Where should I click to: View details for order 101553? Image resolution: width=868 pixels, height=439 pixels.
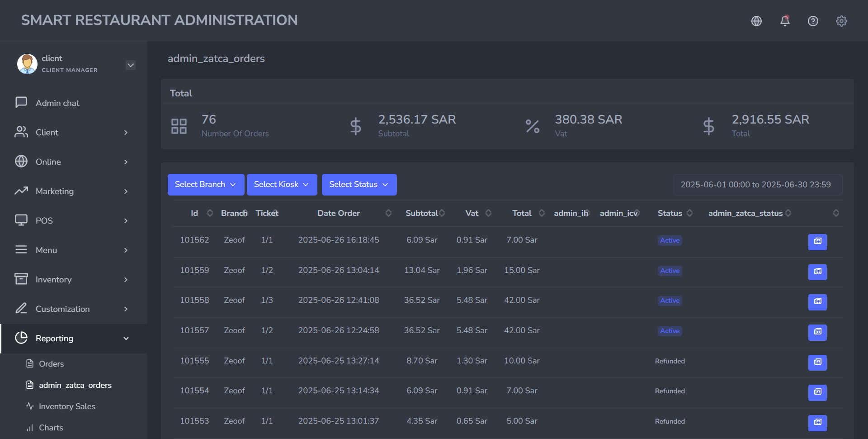tap(817, 423)
